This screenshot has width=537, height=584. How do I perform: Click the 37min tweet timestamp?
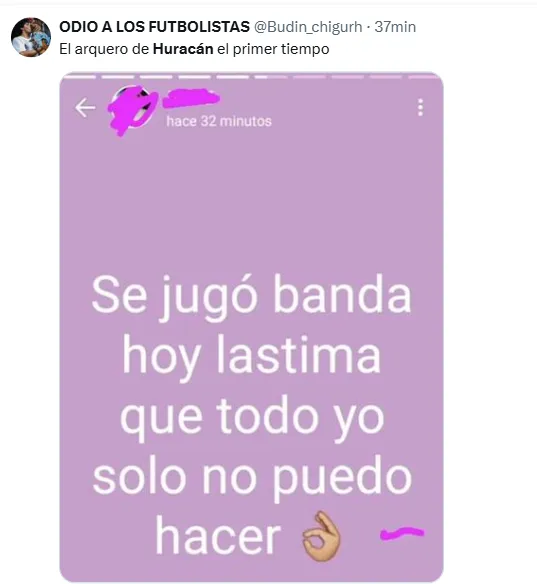point(395,27)
